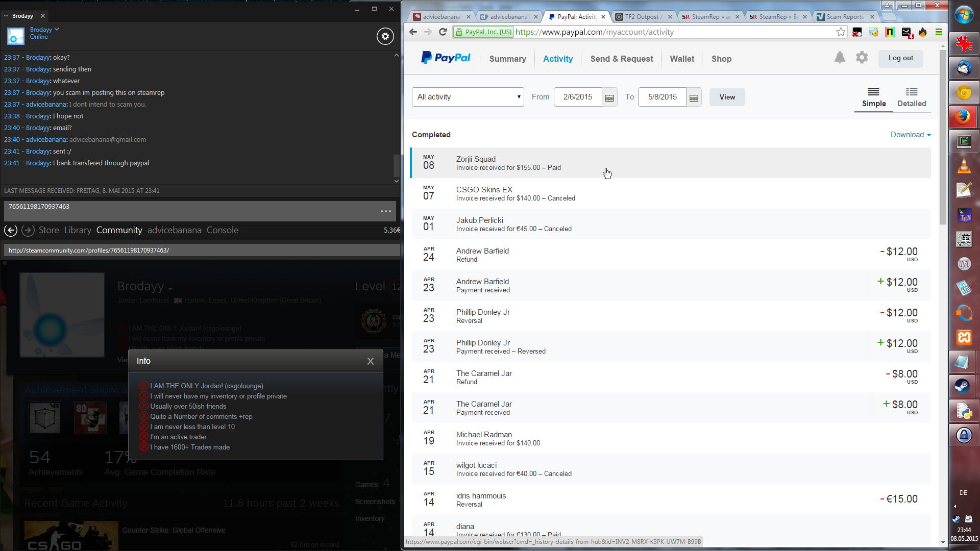Click the View button

[x=727, y=97]
